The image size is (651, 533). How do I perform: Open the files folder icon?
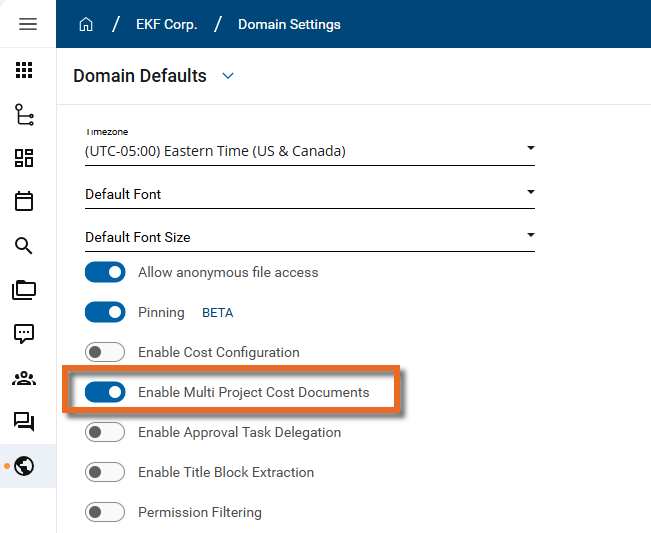click(x=24, y=290)
